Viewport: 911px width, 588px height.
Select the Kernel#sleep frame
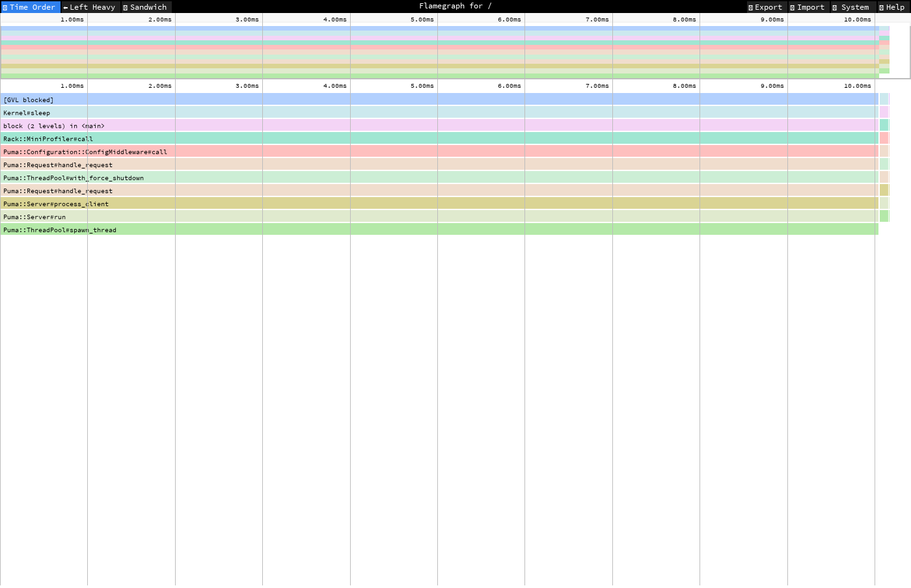tap(260, 113)
